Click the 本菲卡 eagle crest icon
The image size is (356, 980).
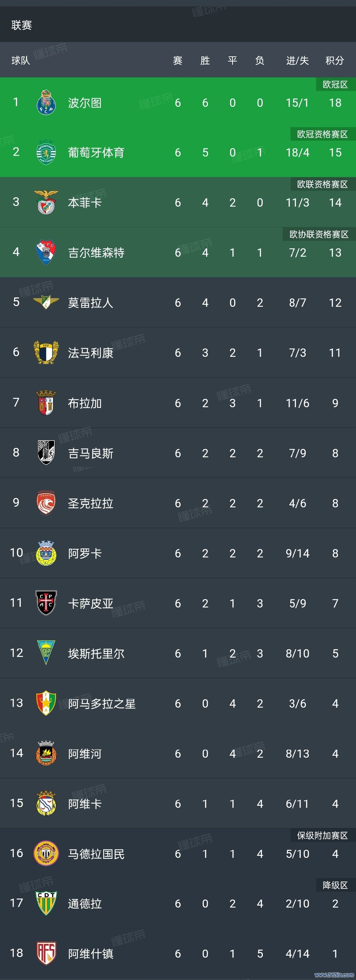click(46, 202)
